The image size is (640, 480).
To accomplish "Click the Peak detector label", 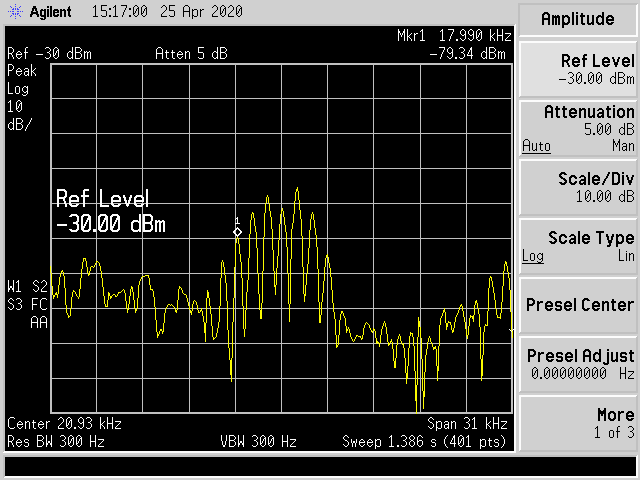I will (x=22, y=71).
